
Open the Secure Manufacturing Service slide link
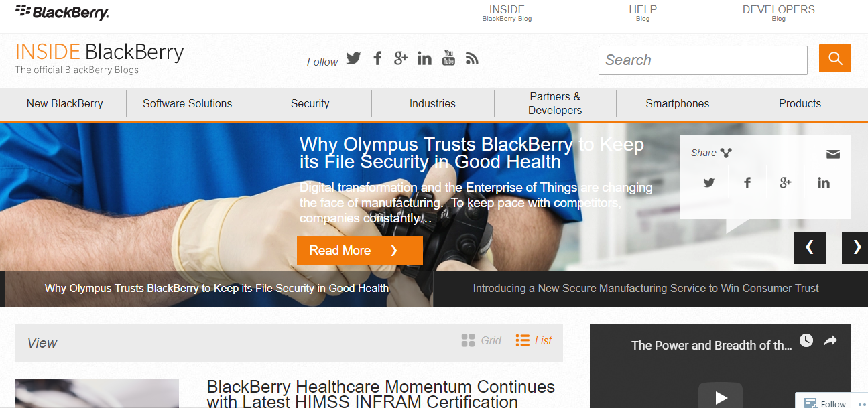(646, 289)
